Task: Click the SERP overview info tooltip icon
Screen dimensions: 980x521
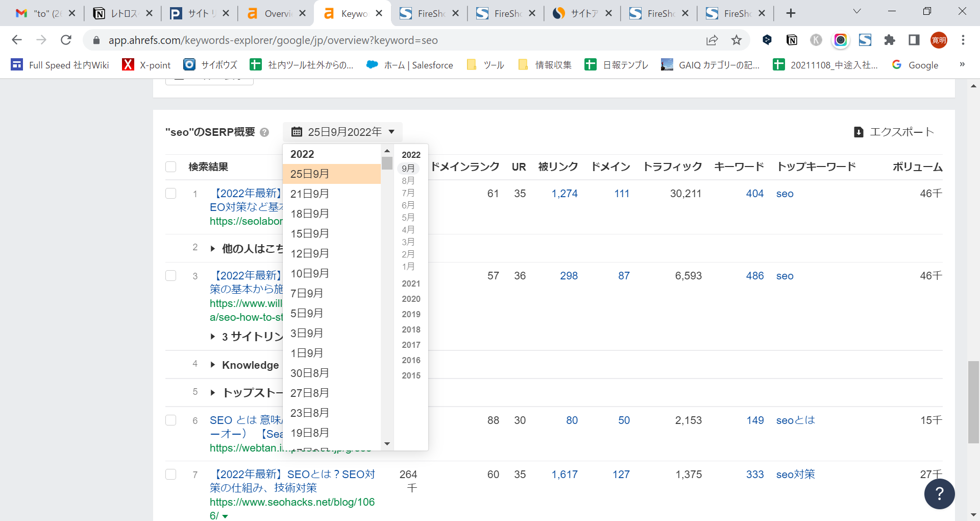Action: pos(264,132)
